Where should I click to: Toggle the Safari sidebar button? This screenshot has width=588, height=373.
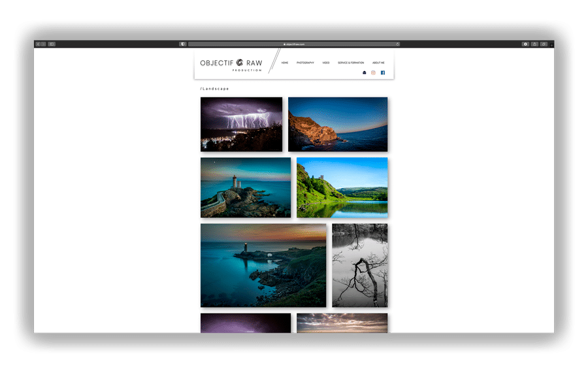(x=52, y=44)
